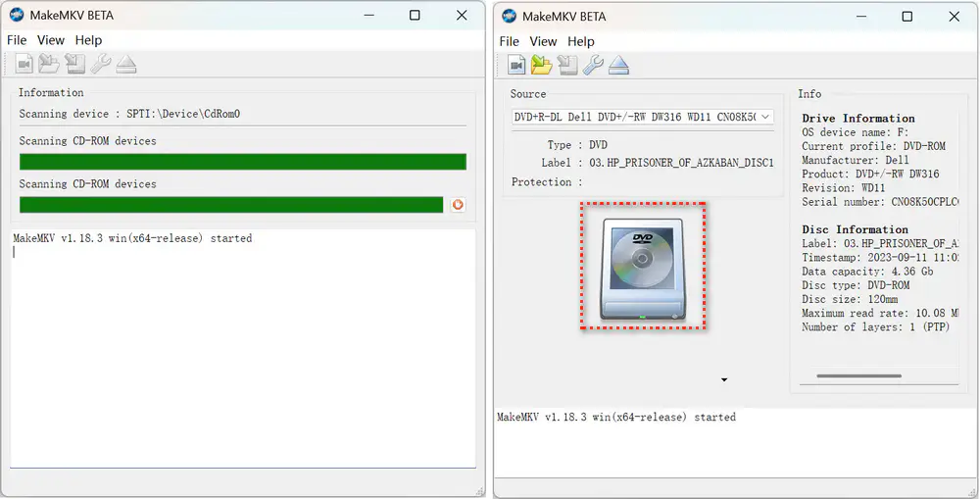Viewport: 980px width, 499px height.
Task: Click MakeMKV app logo in left title bar
Action: point(17,15)
